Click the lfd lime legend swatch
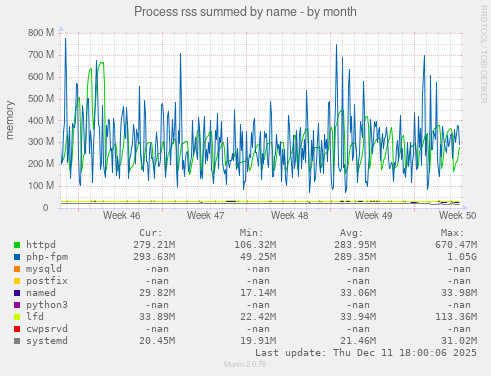This screenshot has height=376, width=491. (x=17, y=317)
